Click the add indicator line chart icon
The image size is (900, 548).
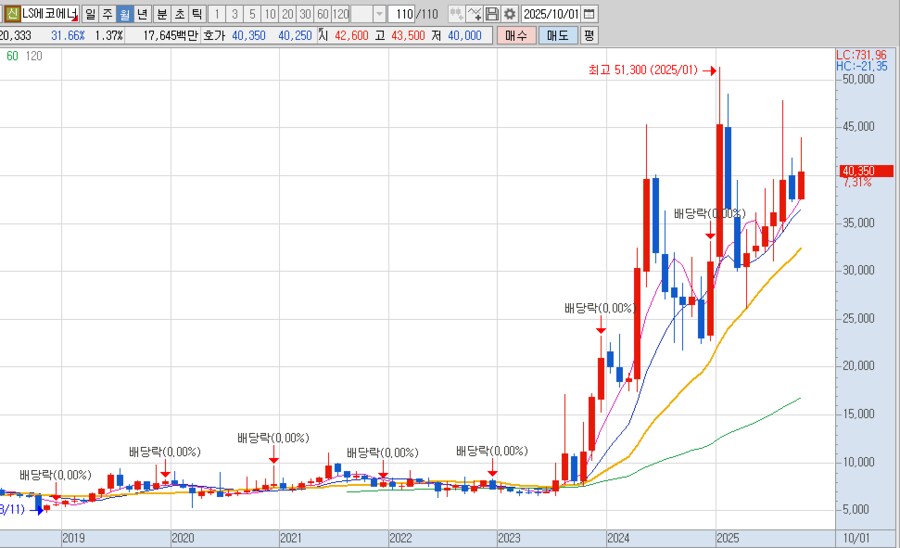coord(474,14)
